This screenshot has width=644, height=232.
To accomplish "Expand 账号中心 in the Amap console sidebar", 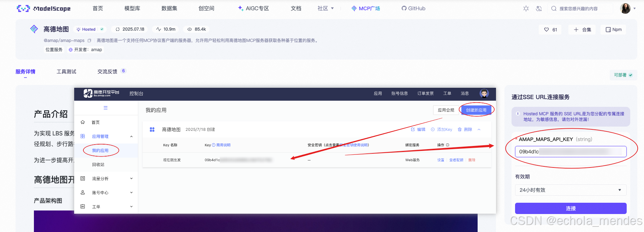I will 131,193.
